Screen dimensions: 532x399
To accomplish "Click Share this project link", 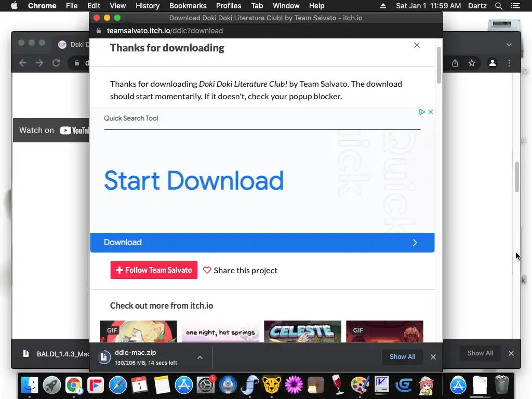I will pos(246,270).
